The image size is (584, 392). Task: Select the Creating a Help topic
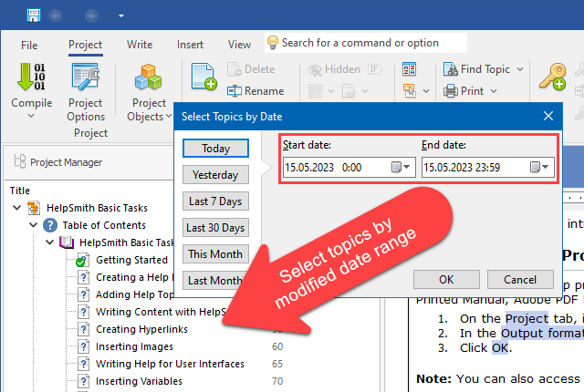135,277
